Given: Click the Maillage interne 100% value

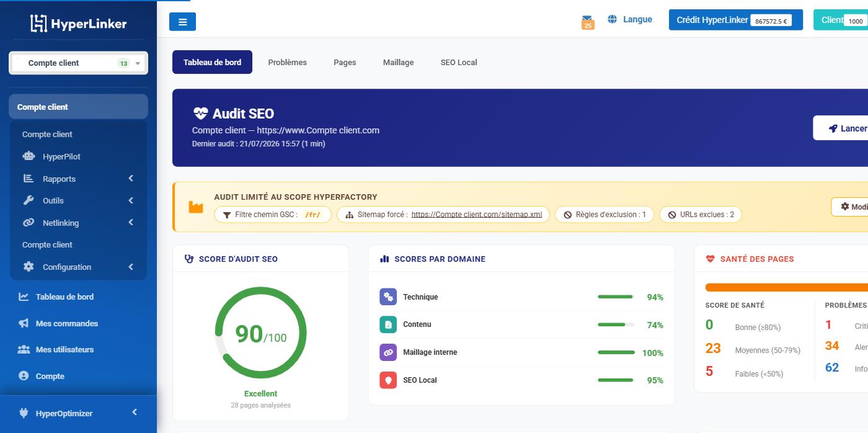Looking at the screenshot, I should tap(653, 353).
